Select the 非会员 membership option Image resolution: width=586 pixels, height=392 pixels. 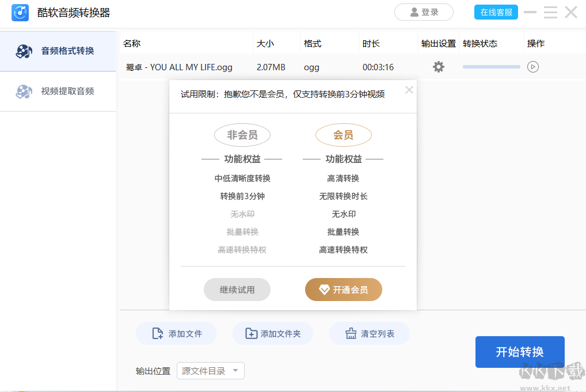[242, 135]
